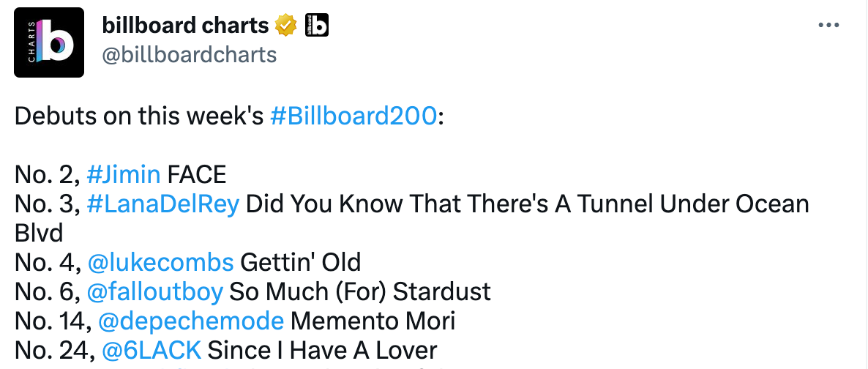The height and width of the screenshot is (369, 868).
Task: Click 'Since I Have A Lover' text
Action: pyautogui.click(x=322, y=350)
